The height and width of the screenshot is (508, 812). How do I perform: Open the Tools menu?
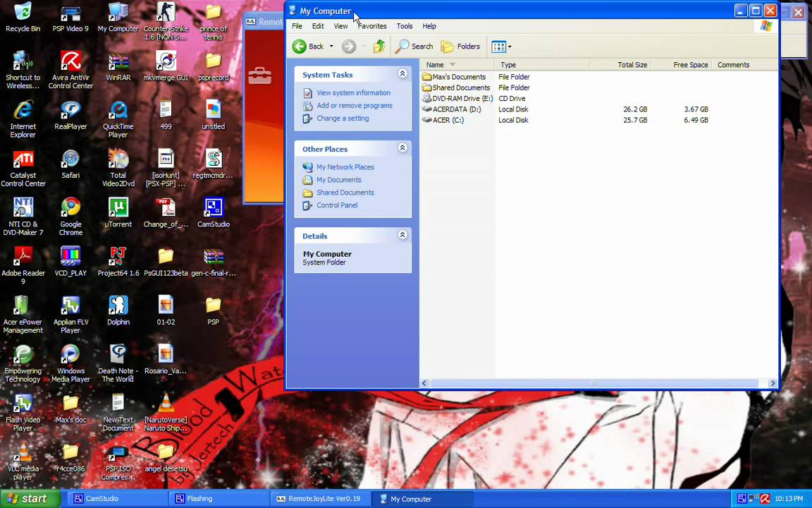click(405, 26)
